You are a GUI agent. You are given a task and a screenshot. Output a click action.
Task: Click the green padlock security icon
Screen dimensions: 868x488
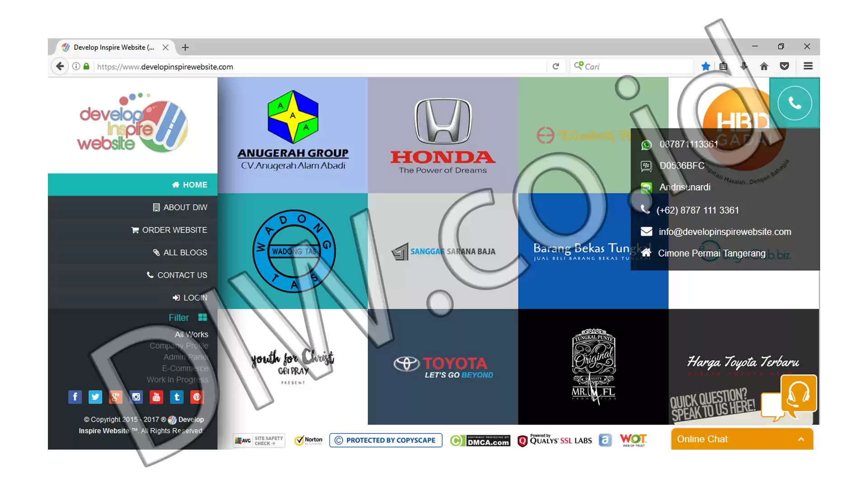[86, 66]
